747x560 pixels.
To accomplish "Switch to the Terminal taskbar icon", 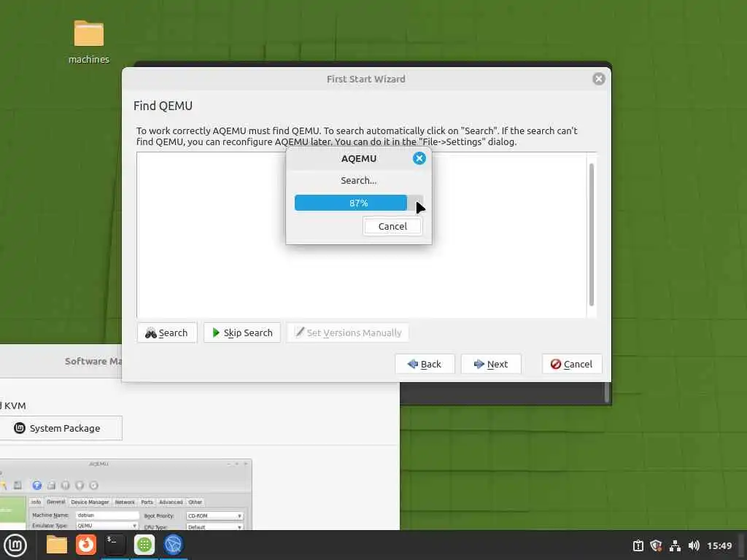I will (115, 545).
